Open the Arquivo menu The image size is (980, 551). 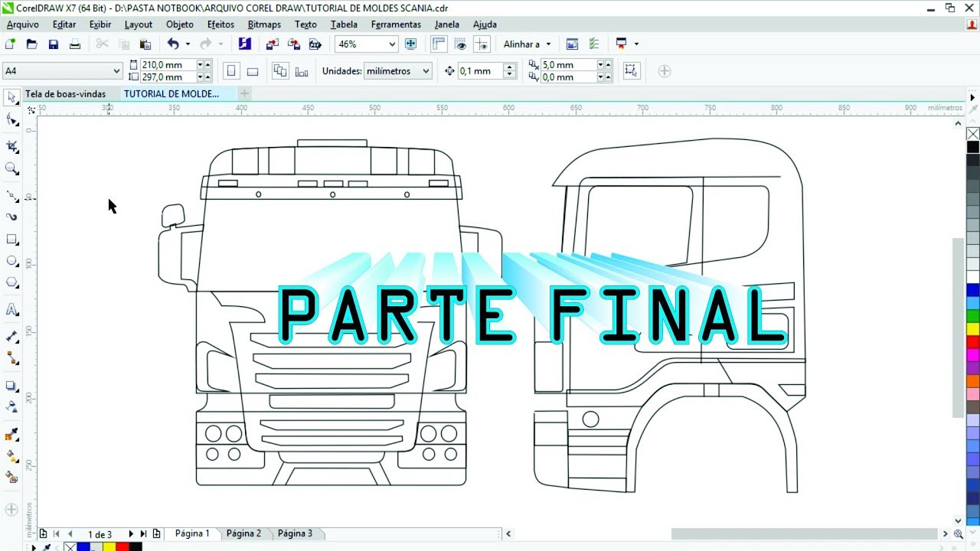[23, 24]
